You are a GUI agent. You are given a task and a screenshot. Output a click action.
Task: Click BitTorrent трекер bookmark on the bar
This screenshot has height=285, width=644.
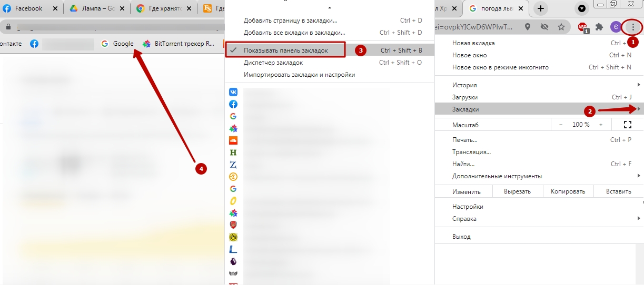point(179,44)
